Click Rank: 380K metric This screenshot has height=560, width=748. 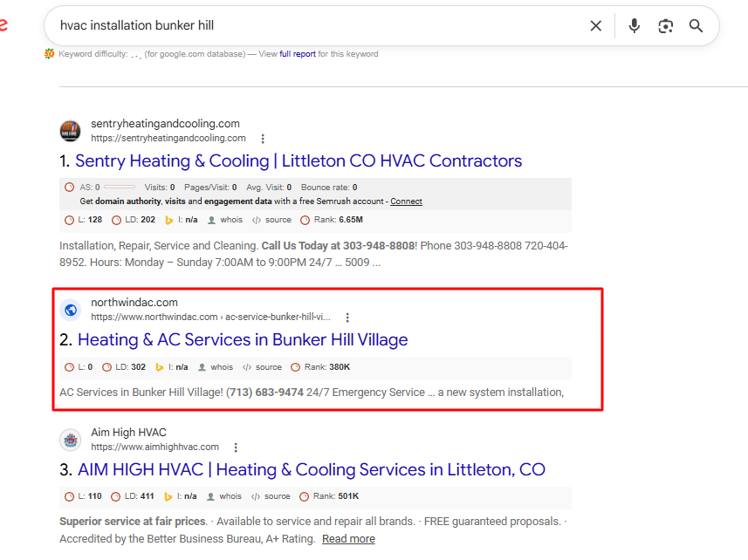pos(320,367)
